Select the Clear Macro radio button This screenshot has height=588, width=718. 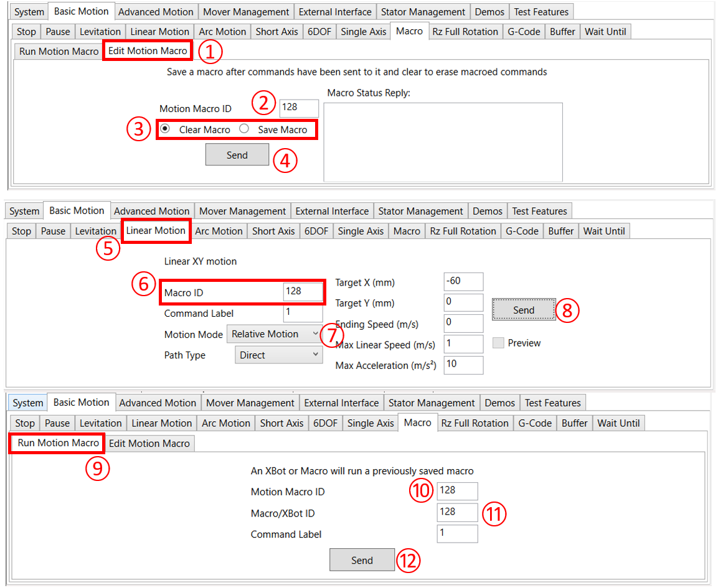coord(165,129)
